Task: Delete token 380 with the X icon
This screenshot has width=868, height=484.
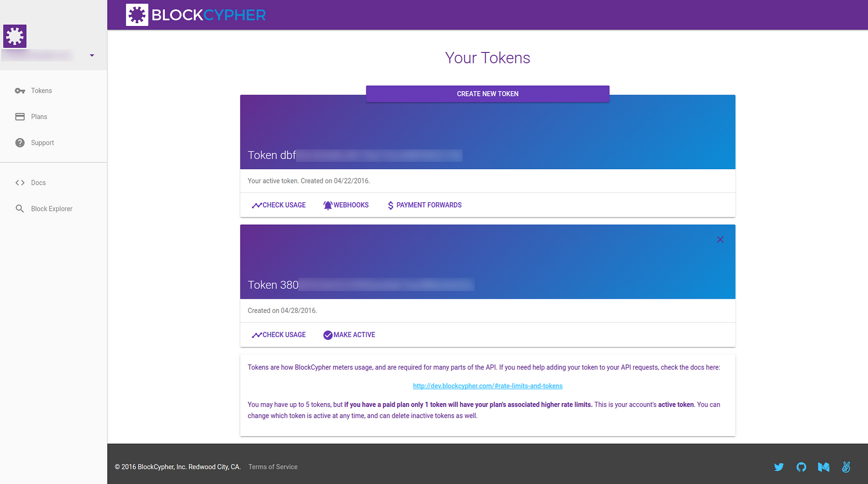Action: [x=720, y=240]
